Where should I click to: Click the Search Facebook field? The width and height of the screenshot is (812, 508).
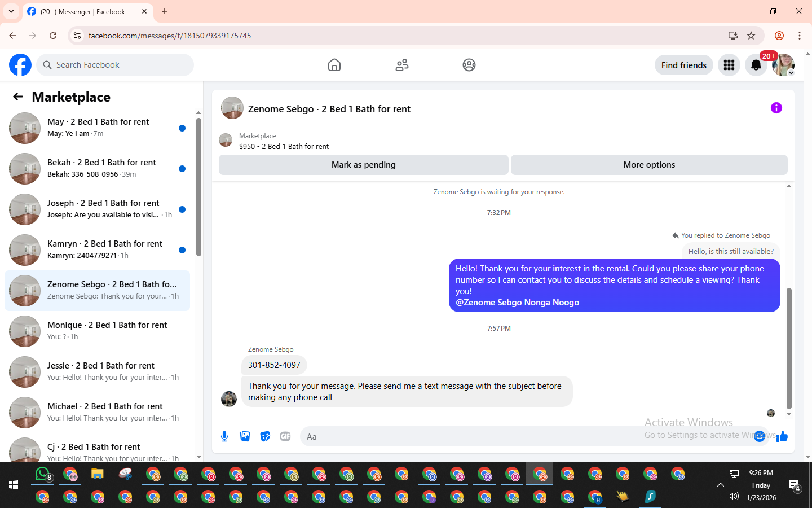[115, 65]
